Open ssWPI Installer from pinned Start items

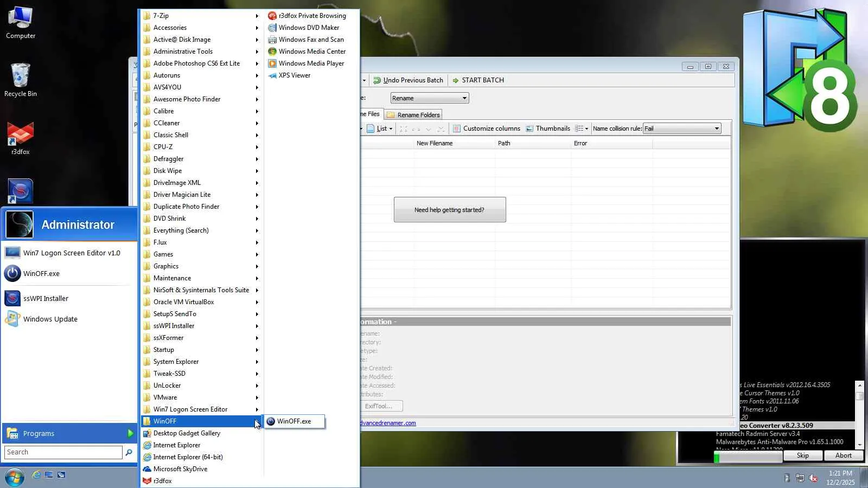(69, 298)
